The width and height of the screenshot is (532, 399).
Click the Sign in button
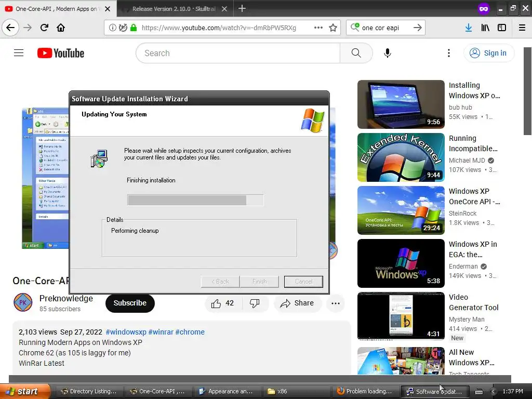489,53
